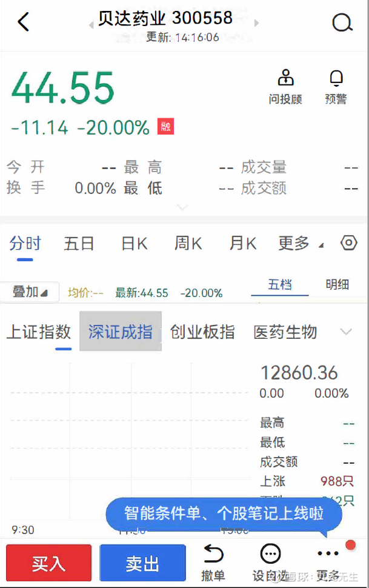Image resolution: width=369 pixels, height=588 pixels.
Task: Tap the intraday index chart area
Action: pyautogui.click(x=130, y=441)
